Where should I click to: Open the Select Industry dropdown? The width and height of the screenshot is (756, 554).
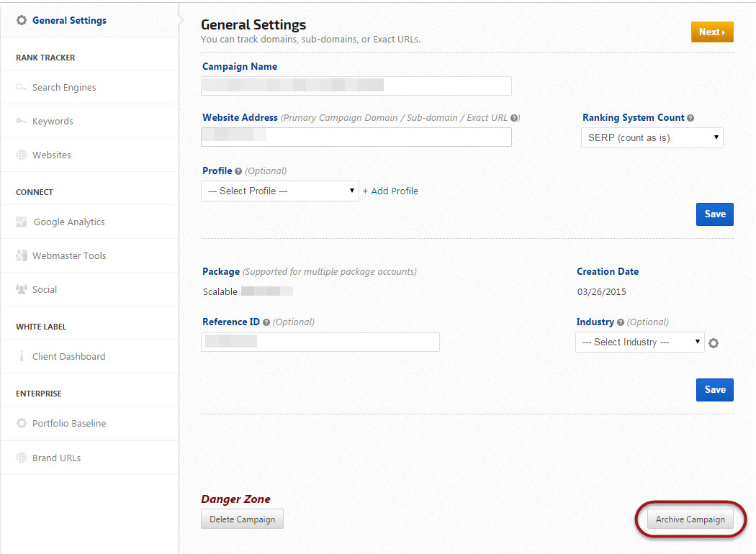[640, 342]
